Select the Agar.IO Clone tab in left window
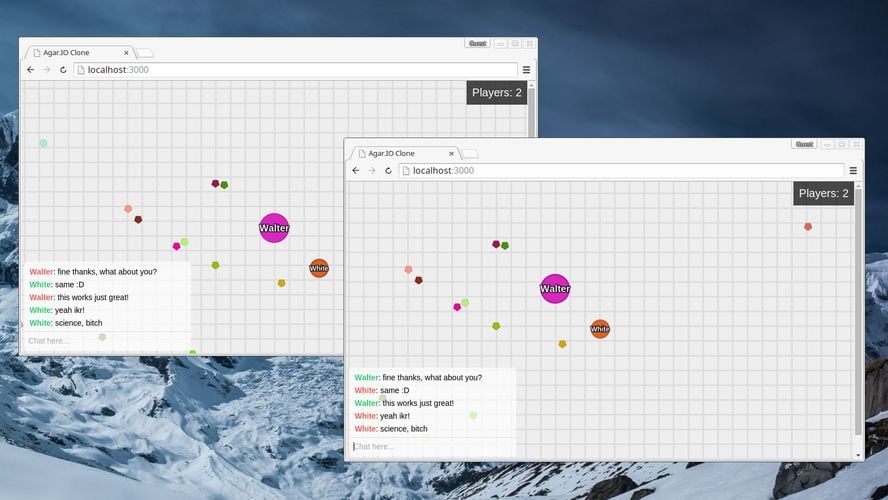The width and height of the screenshot is (888, 500). (x=78, y=53)
